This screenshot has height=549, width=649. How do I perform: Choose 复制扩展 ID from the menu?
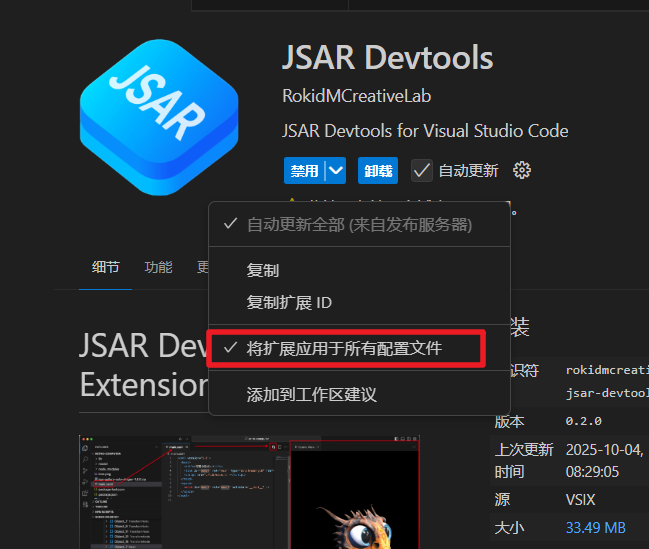point(359,303)
